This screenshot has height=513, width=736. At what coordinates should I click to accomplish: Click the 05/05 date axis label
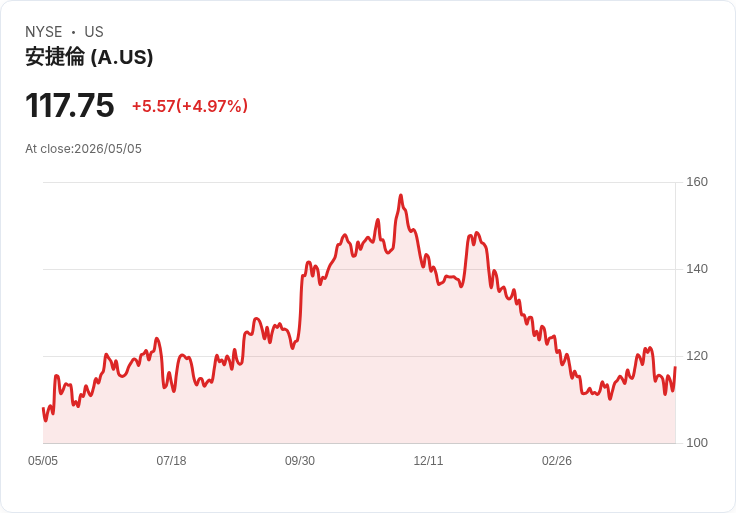(43, 461)
